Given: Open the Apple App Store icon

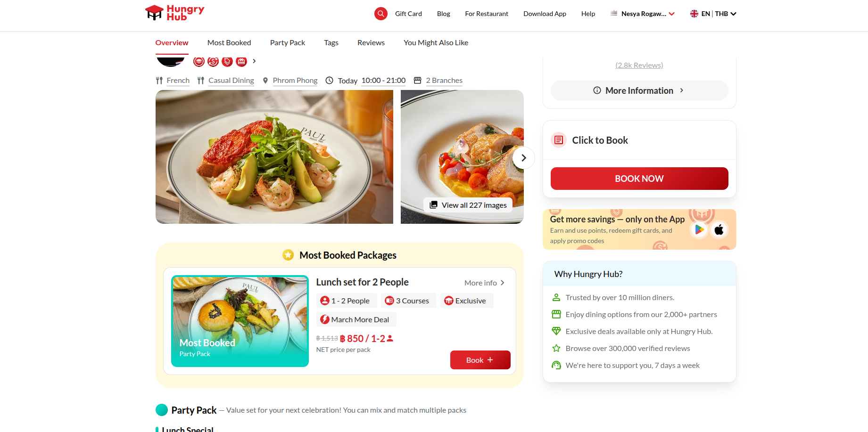Looking at the screenshot, I should pyautogui.click(x=719, y=230).
